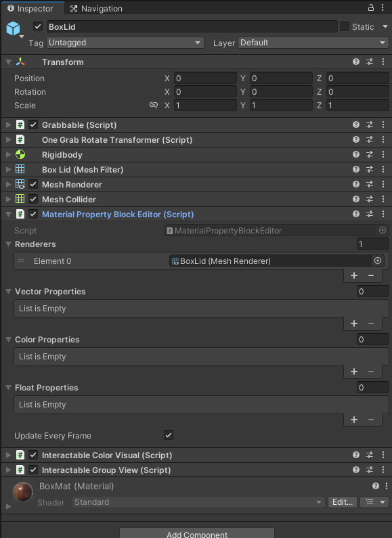Add a Color Properties entry with plus
The width and height of the screenshot is (392, 538).
pyautogui.click(x=354, y=372)
